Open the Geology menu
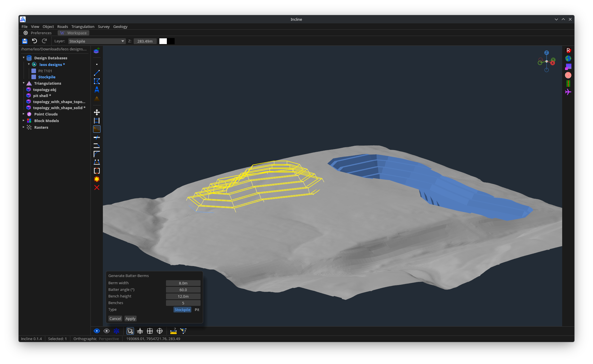This screenshot has height=364, width=593. [120, 26]
